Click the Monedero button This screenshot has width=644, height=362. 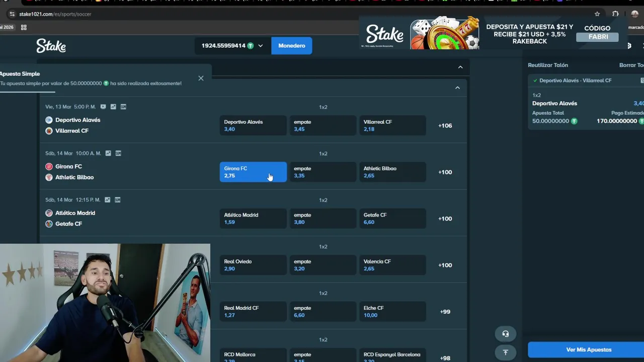[x=291, y=46]
